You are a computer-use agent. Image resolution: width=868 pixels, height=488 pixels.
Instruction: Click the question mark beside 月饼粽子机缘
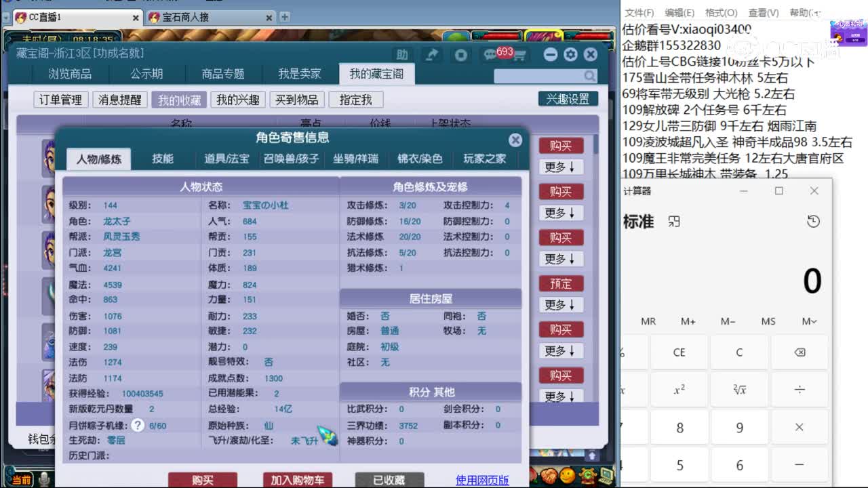point(138,425)
